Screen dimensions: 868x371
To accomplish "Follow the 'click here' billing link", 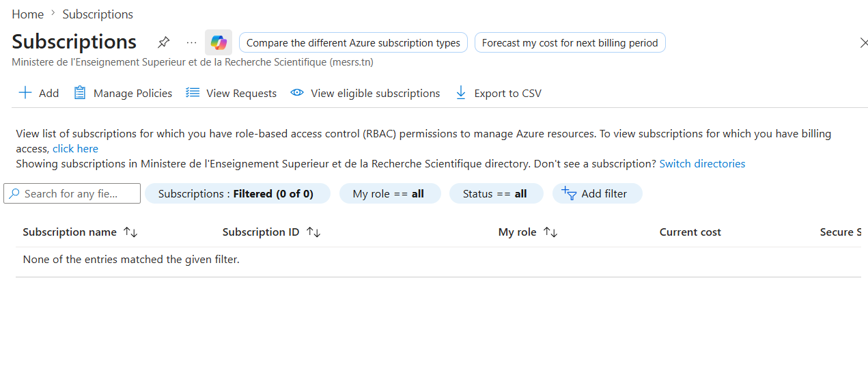I will pos(75,149).
